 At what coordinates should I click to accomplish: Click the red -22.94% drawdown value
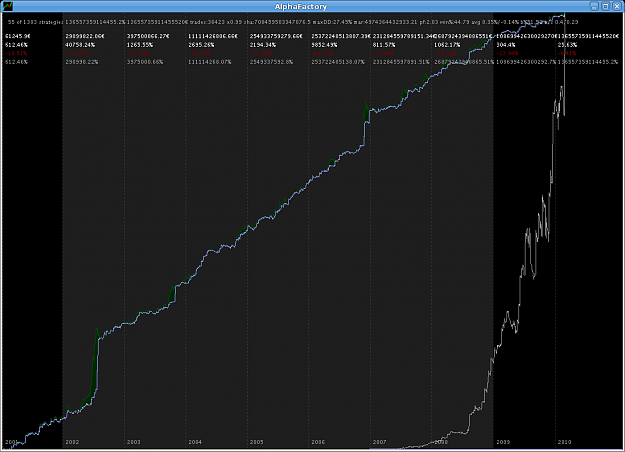pyautogui.click(x=507, y=53)
